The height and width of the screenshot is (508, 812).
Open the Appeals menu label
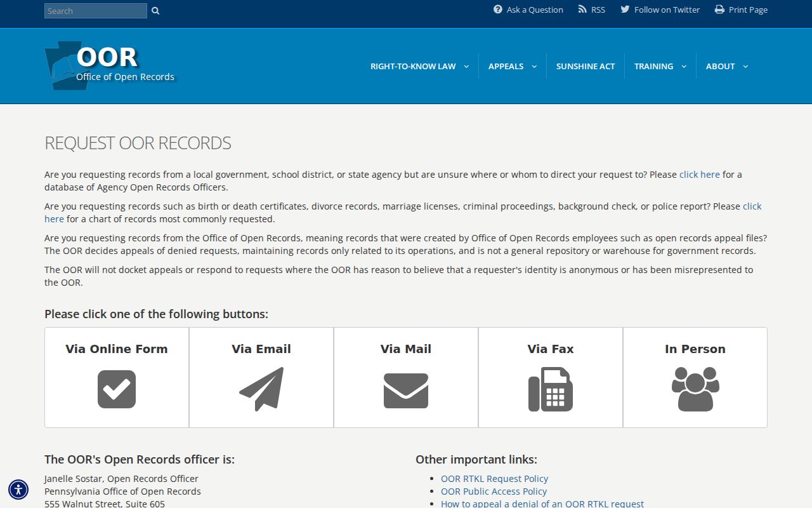click(506, 66)
